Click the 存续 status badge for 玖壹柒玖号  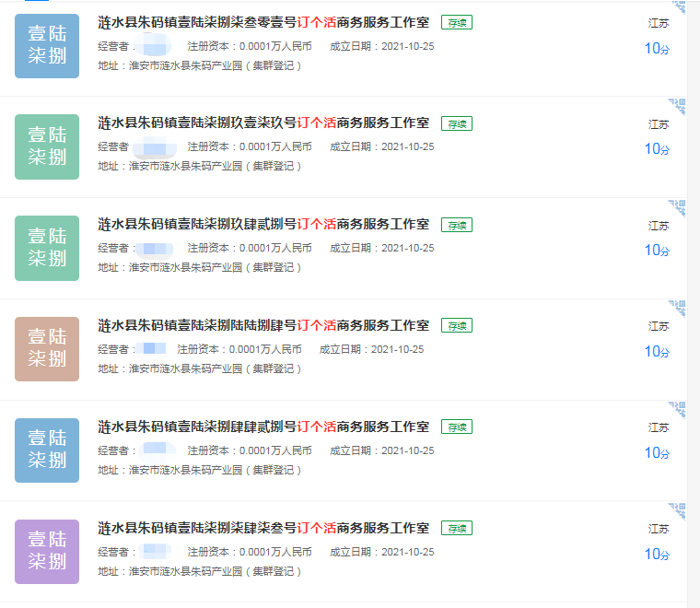[457, 123]
